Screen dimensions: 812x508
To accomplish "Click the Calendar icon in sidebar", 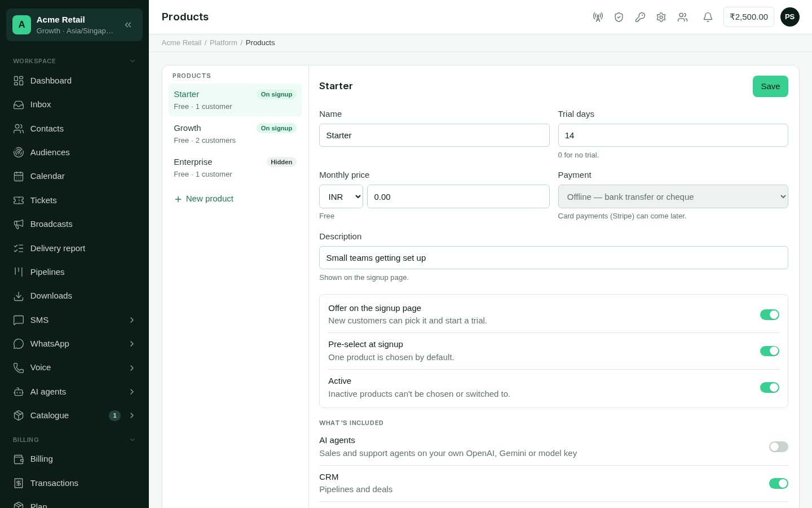I will click(19, 176).
